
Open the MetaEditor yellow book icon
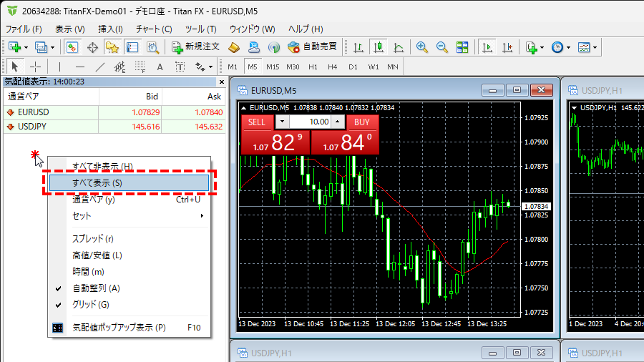[x=234, y=47]
